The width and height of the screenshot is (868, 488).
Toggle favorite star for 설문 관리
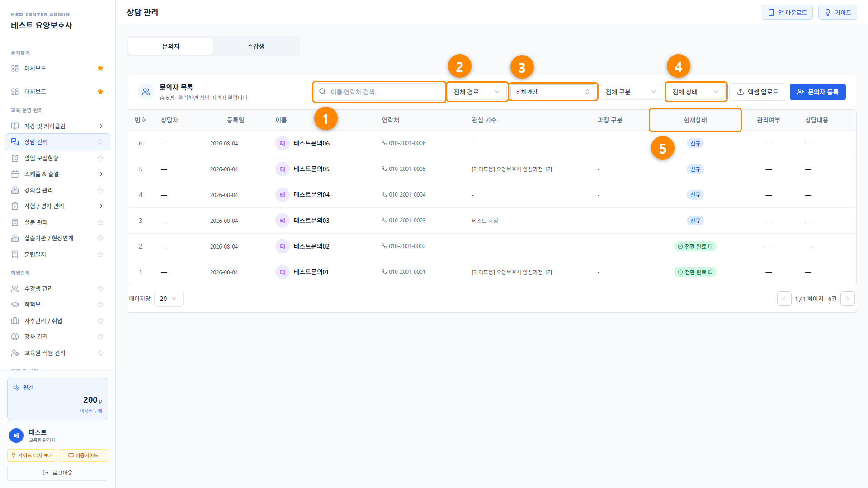click(100, 222)
